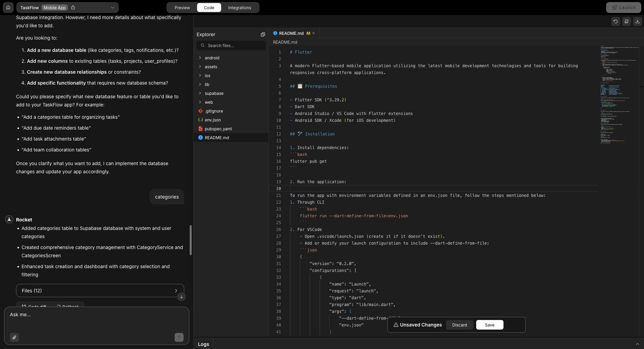Toggle the project privacy lock icon
Image resolution: width=644 pixels, height=349 pixels.
pyautogui.click(x=73, y=8)
